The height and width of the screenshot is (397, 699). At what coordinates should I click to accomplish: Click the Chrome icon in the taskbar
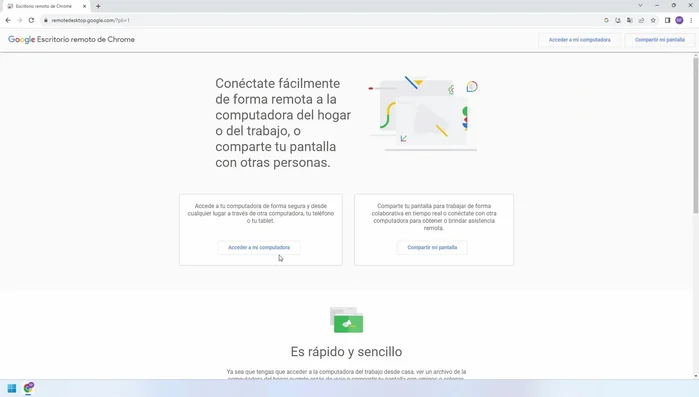coord(29,388)
